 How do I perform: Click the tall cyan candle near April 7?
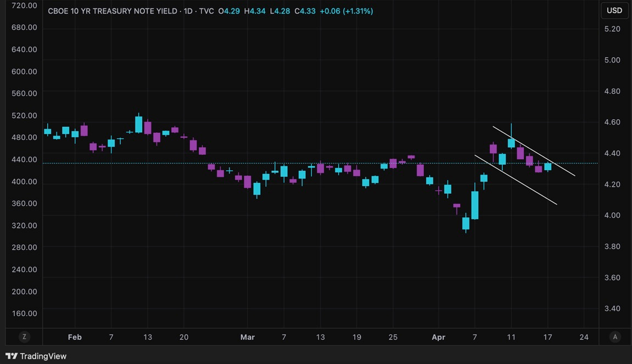475,205
